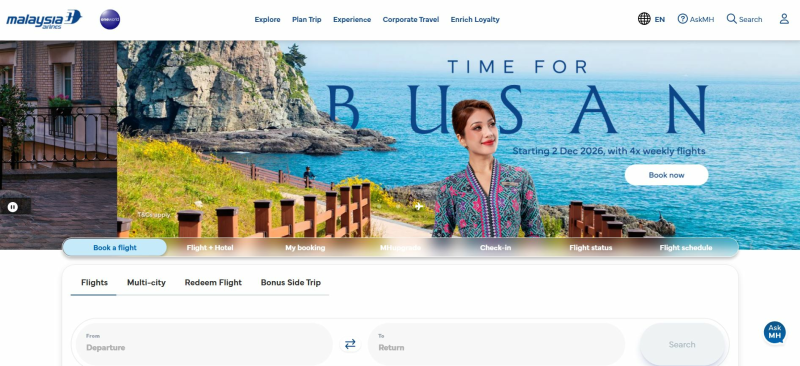Switch to Flight schedule tab

tap(686, 248)
